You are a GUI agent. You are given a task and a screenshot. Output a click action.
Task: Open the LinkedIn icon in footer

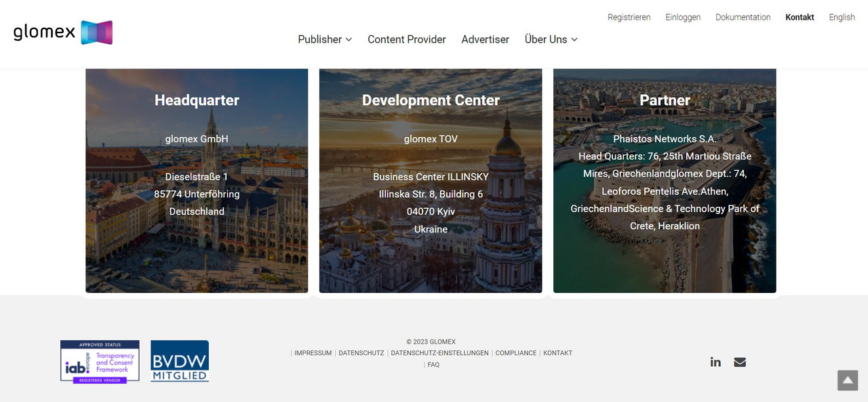(715, 362)
